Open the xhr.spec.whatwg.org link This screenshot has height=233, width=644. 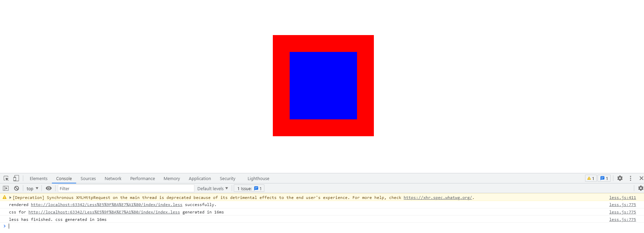click(438, 198)
